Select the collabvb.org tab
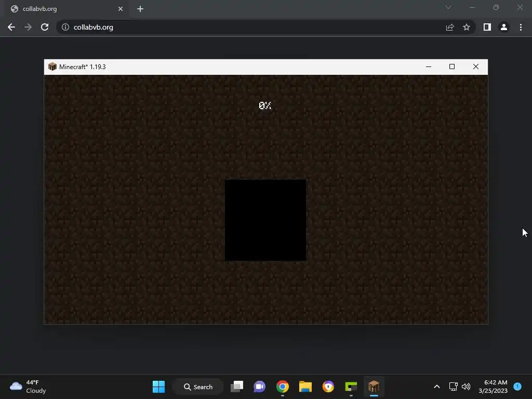532x399 pixels. [66, 9]
